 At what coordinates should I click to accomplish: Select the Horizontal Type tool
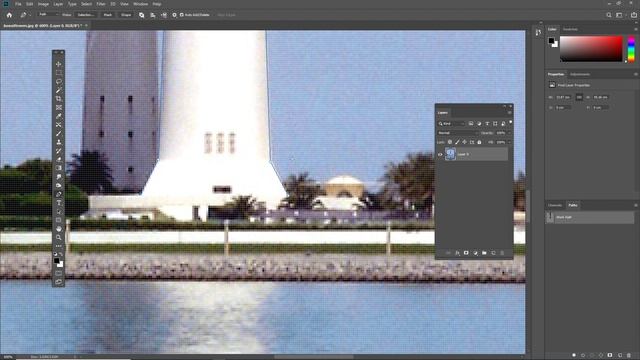click(59, 203)
